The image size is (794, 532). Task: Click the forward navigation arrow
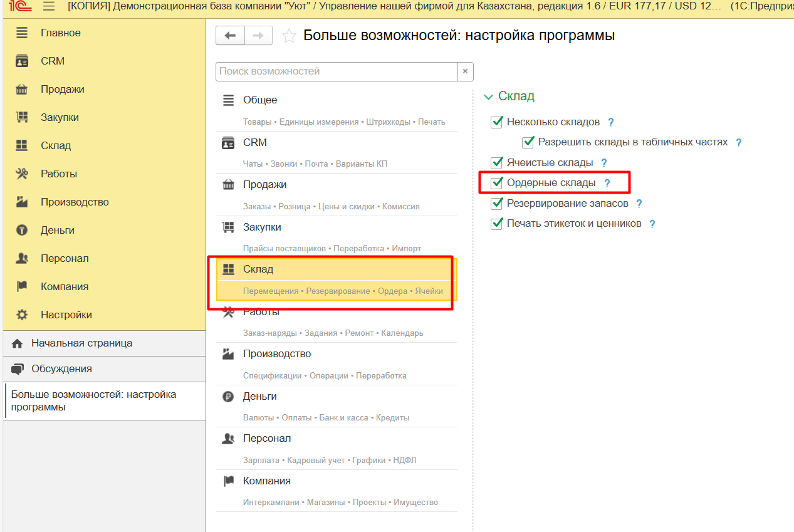point(258,36)
